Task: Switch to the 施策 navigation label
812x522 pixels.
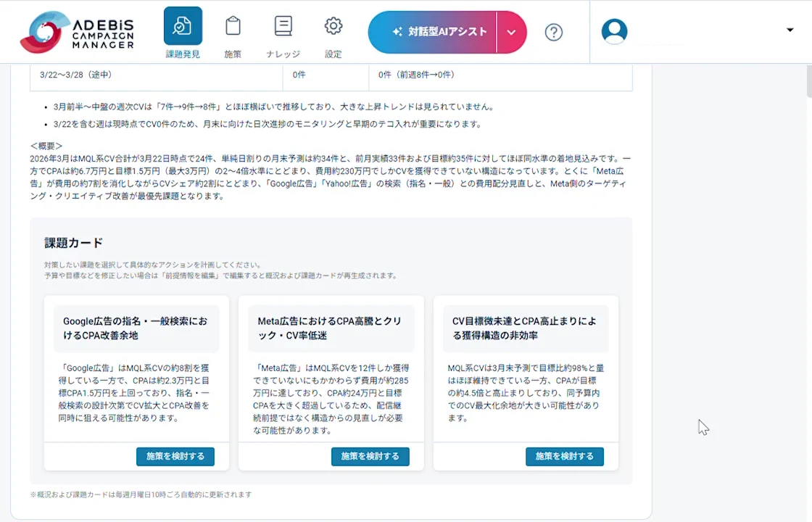Action: 233,54
